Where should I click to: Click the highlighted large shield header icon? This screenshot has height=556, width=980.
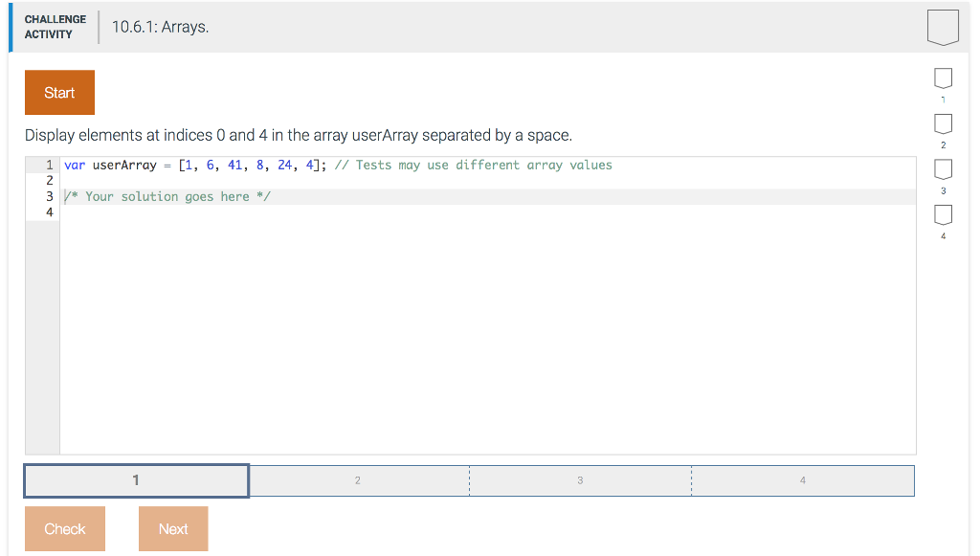(943, 27)
